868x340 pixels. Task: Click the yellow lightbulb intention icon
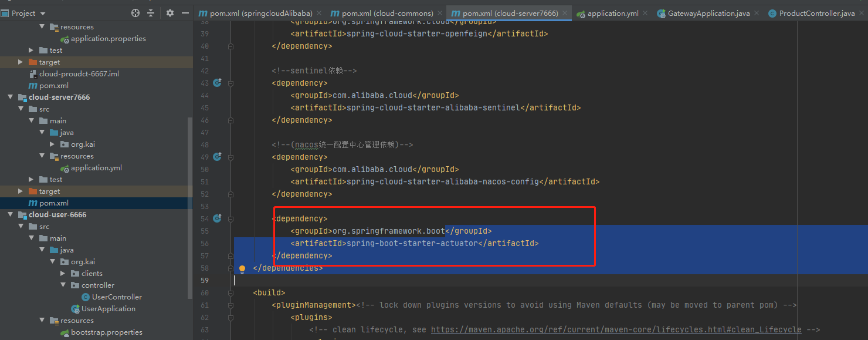pos(242,269)
